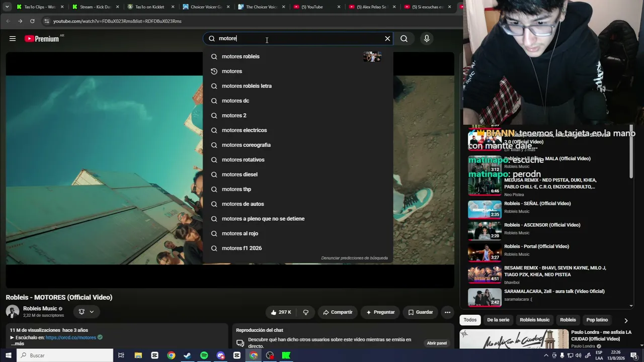
Task: Open the browser tab search dropdown
Action: 7,7
